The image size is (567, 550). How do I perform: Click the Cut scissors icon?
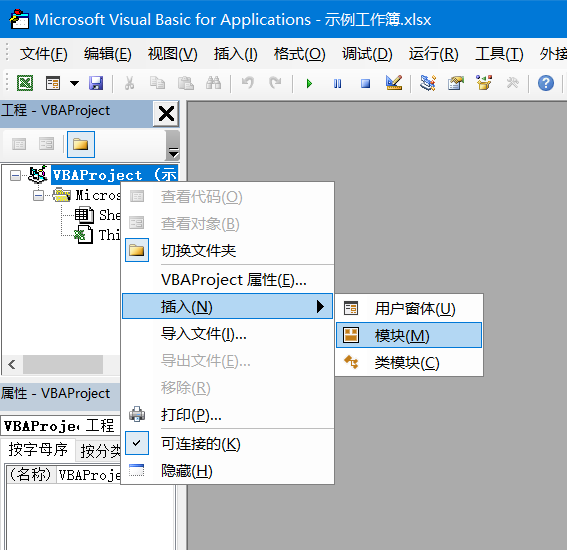[129, 84]
